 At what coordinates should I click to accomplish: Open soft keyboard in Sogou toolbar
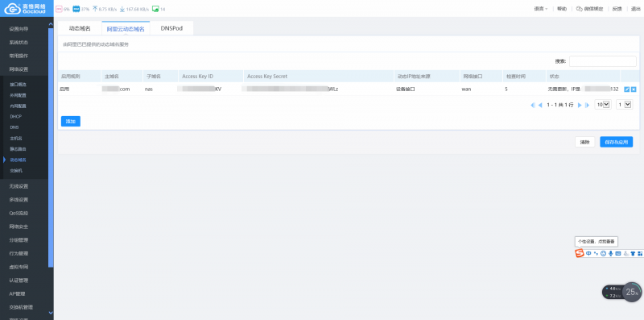[x=618, y=253]
